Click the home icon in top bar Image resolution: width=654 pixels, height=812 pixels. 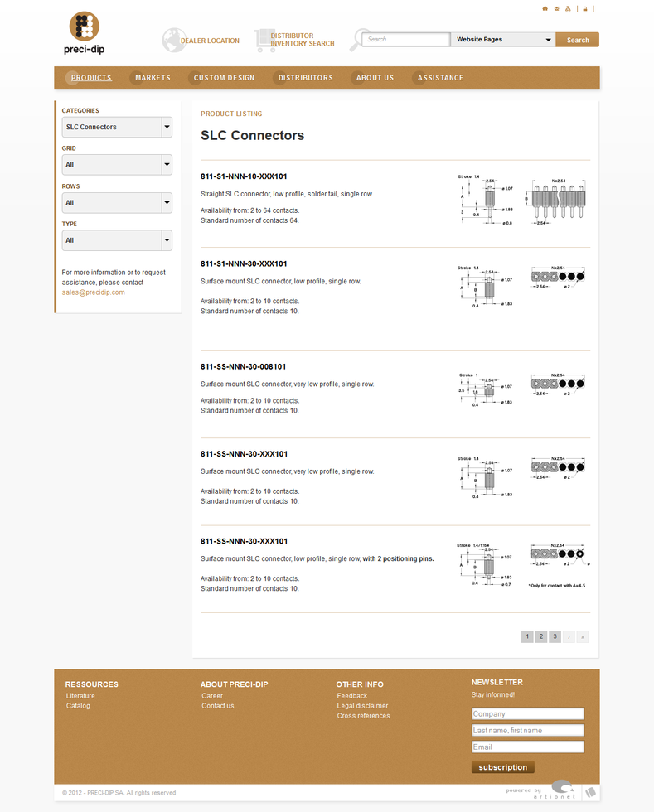coord(545,8)
